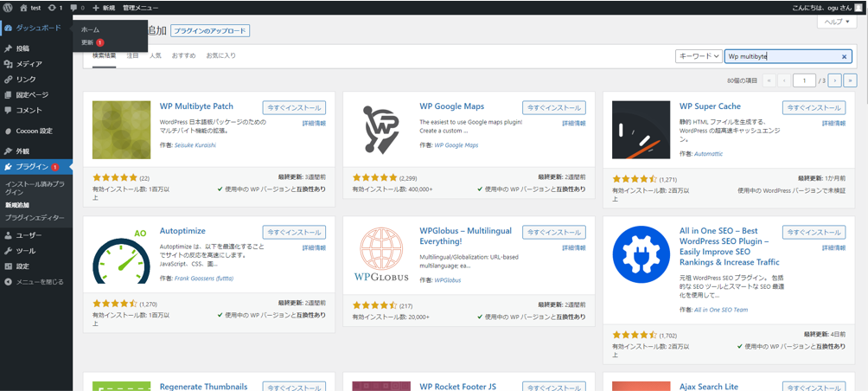868x391 pixels.
Task: Click the 外観 brush icon in sidebar
Action: tap(8, 151)
